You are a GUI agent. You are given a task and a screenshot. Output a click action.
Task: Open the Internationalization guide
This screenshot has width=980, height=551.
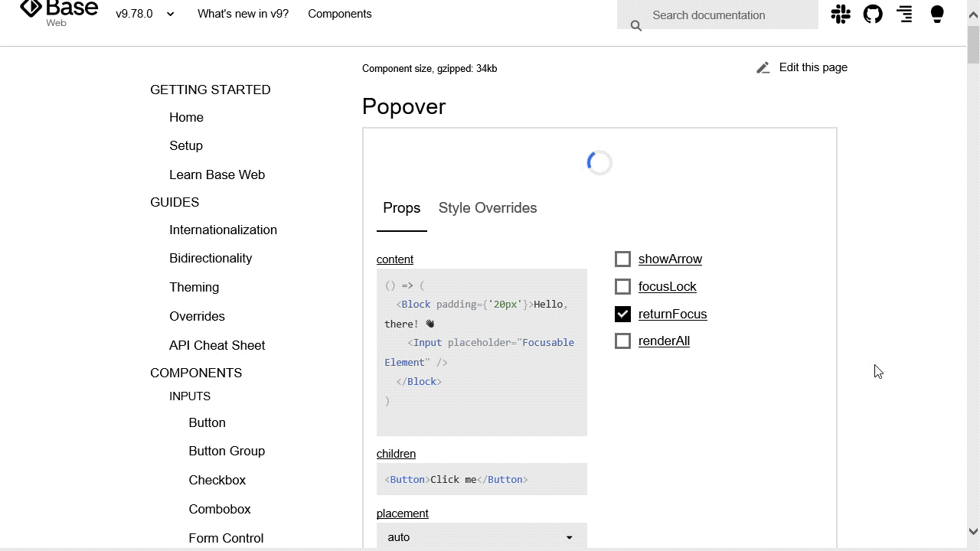coord(223,230)
